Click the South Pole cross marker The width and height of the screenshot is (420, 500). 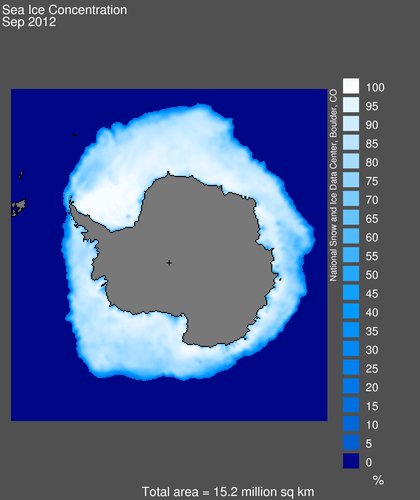coord(169,263)
